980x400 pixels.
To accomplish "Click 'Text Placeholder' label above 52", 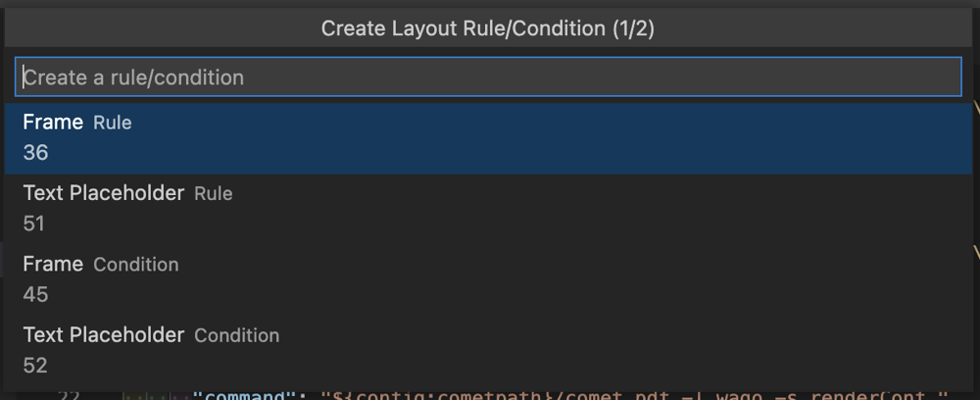I will coord(104,334).
